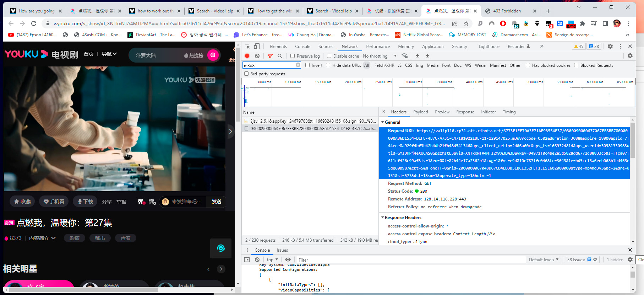This screenshot has width=644, height=295.
Task: Open the network search magnifier
Action: 280,56
